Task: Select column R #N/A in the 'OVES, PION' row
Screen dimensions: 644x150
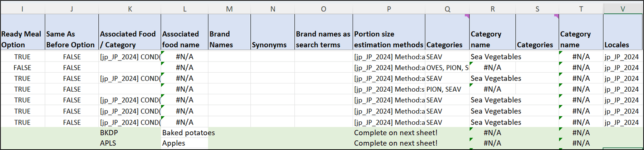Action: click(492, 67)
